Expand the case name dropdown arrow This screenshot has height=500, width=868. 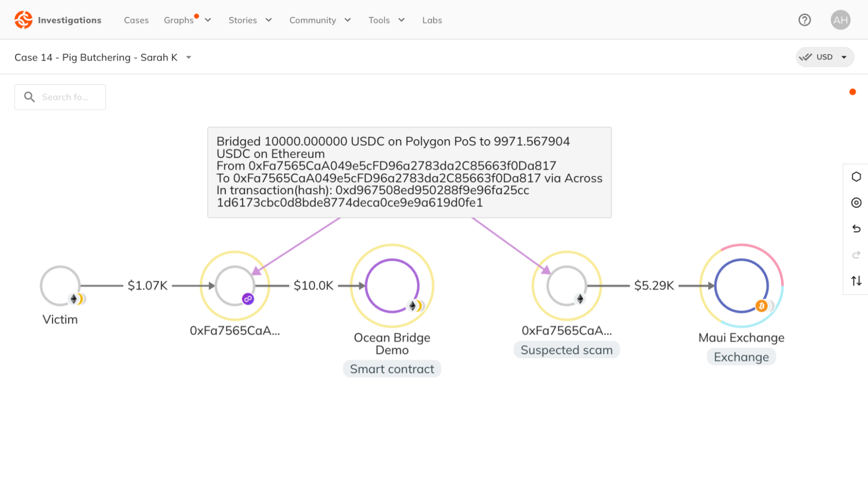pyautogui.click(x=188, y=57)
